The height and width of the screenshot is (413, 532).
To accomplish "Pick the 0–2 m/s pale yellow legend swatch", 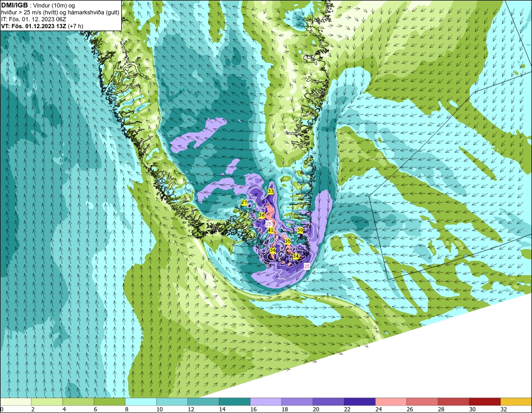I will [x=16, y=402].
